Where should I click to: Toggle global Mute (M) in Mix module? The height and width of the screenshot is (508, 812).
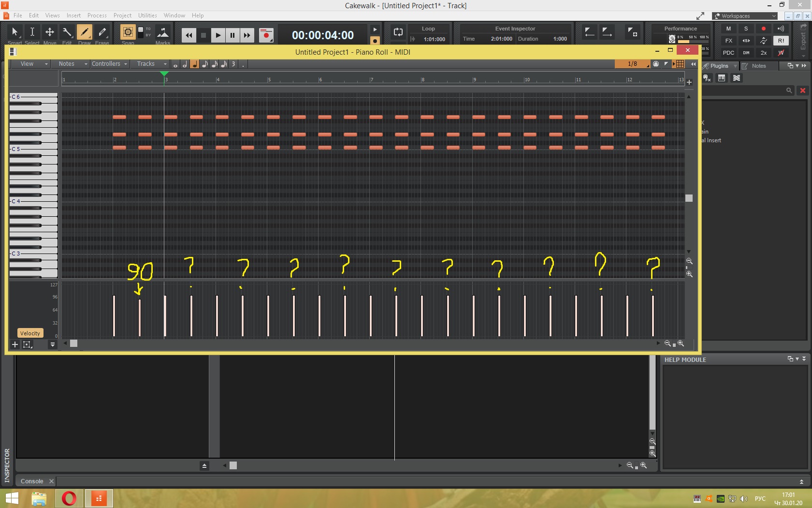tap(729, 29)
